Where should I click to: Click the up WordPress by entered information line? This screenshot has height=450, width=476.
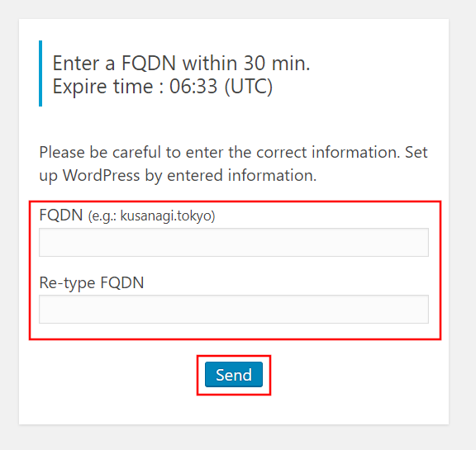(178, 176)
